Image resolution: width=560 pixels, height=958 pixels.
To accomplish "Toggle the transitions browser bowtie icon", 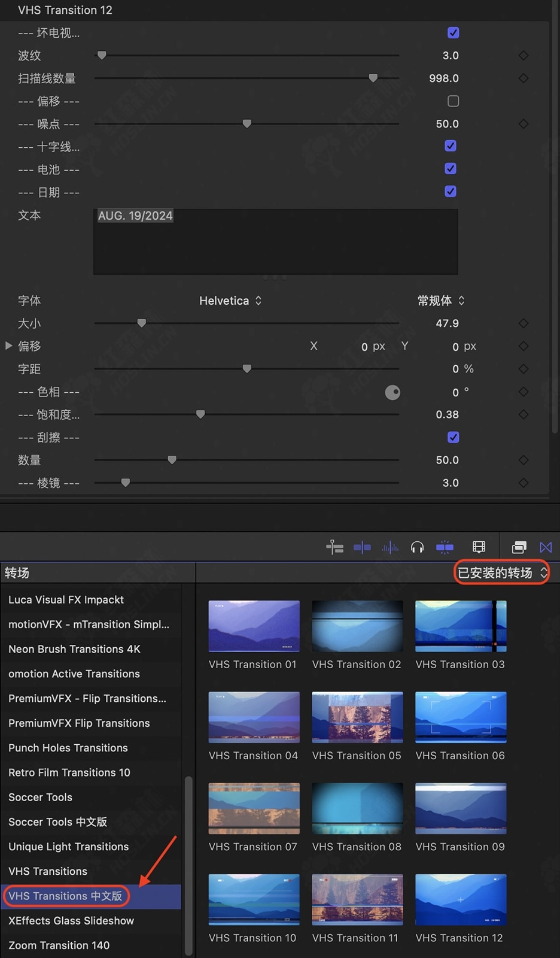I will click(546, 547).
